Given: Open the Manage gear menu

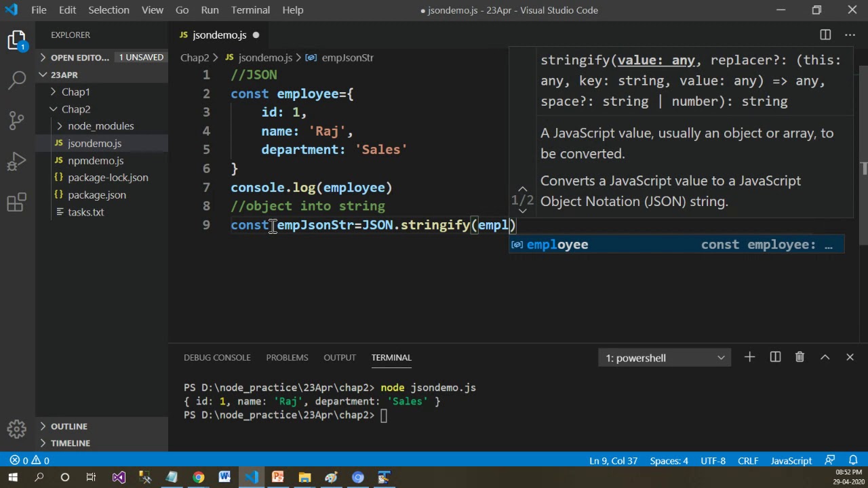Looking at the screenshot, I should click(x=17, y=428).
